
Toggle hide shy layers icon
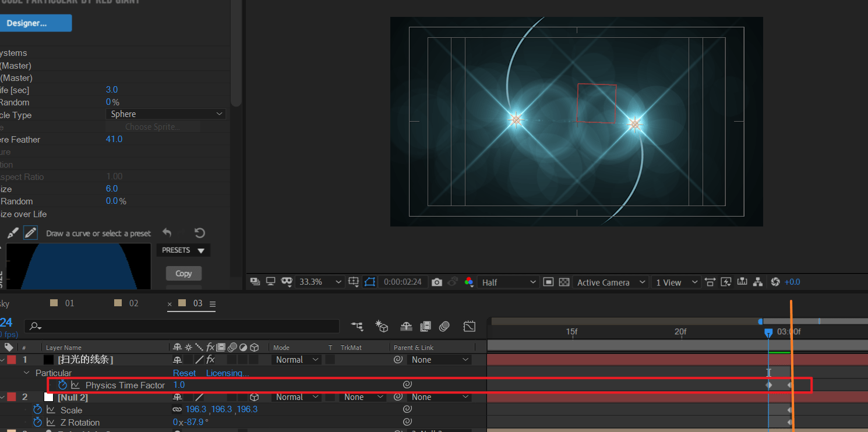coord(407,326)
